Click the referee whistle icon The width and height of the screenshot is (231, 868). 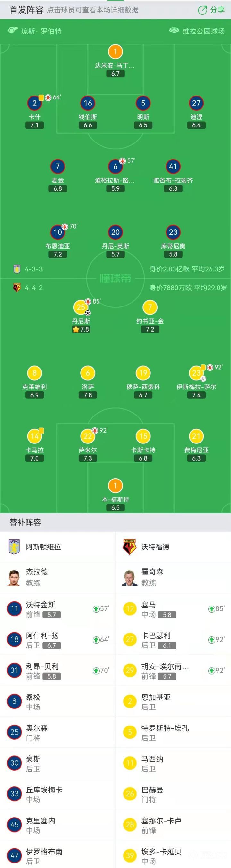[x=13, y=31]
